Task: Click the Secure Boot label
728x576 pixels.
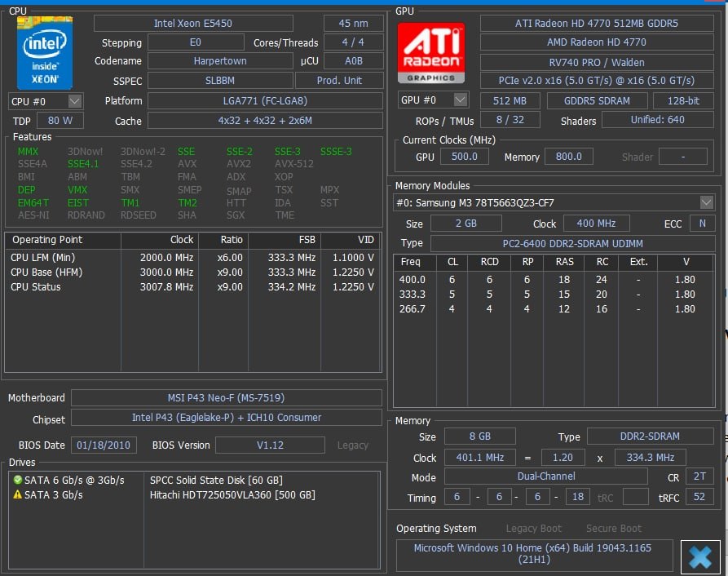Action: tap(613, 529)
